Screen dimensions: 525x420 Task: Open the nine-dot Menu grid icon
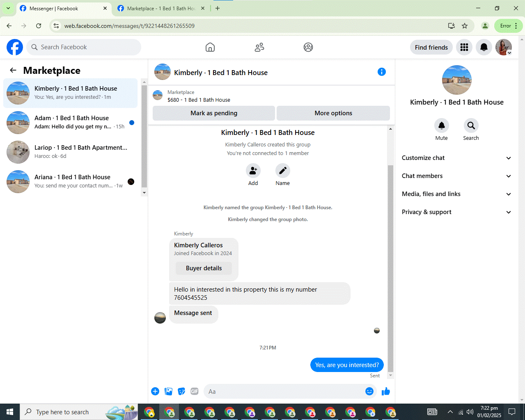pos(464,47)
